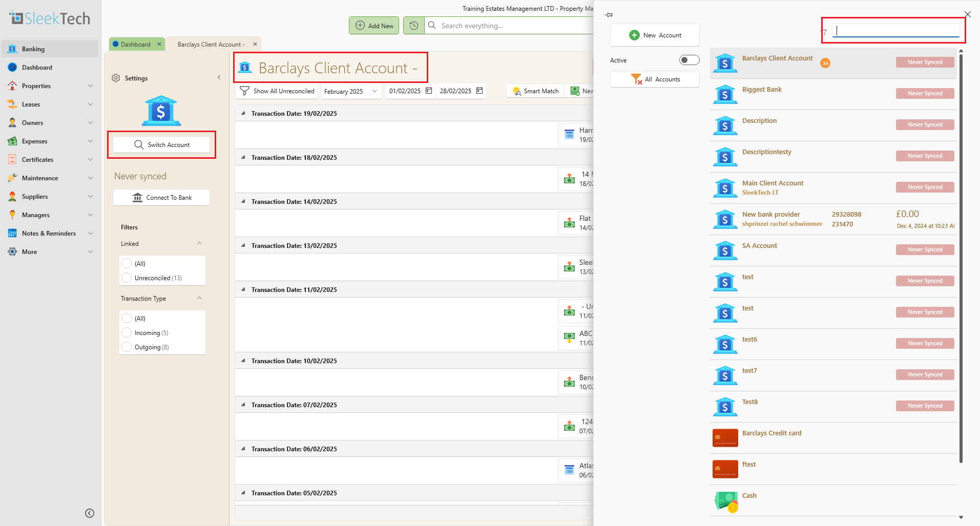Collapse the 19/02/2025 transaction date group
The image size is (980, 526).
point(243,113)
